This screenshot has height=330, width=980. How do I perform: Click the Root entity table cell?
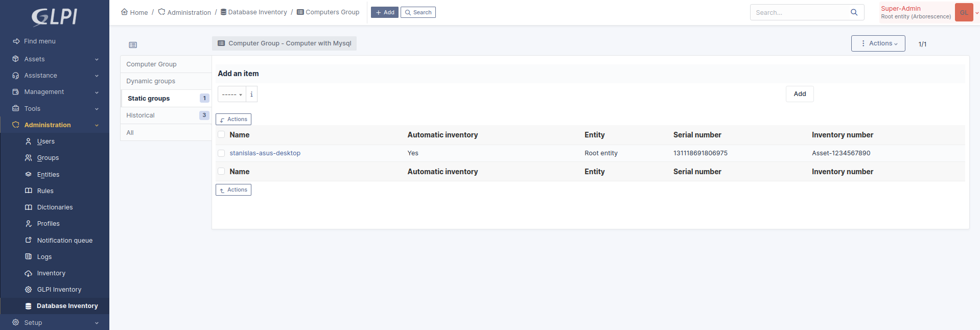601,153
